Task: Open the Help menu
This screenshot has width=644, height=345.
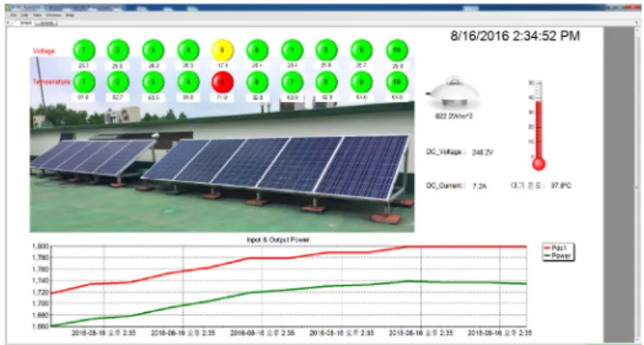Action: click(70, 16)
